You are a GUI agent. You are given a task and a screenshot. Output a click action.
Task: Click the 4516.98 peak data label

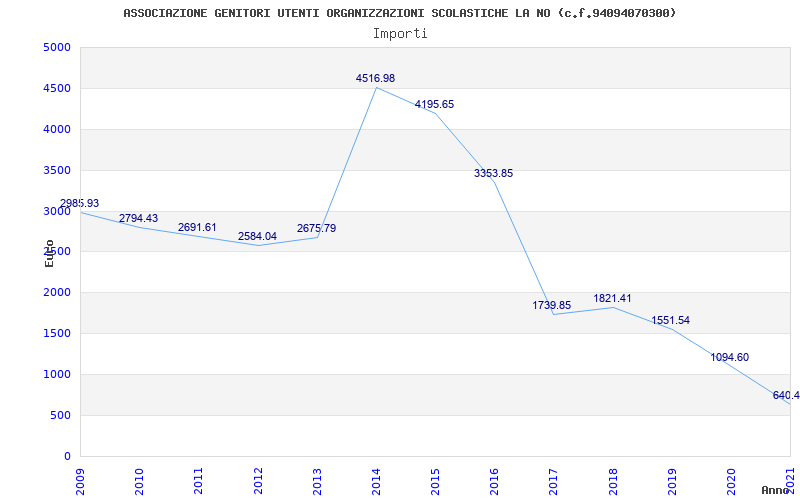pos(376,79)
